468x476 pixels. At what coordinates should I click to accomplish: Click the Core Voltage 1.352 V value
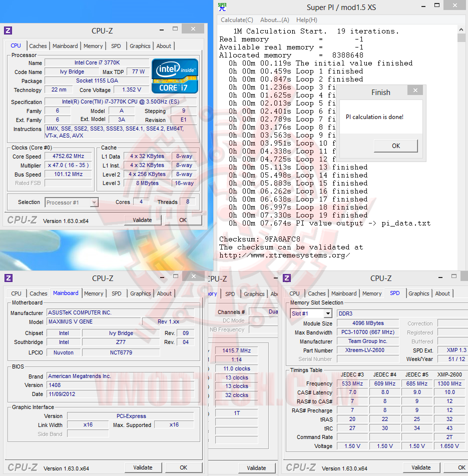pyautogui.click(x=132, y=89)
